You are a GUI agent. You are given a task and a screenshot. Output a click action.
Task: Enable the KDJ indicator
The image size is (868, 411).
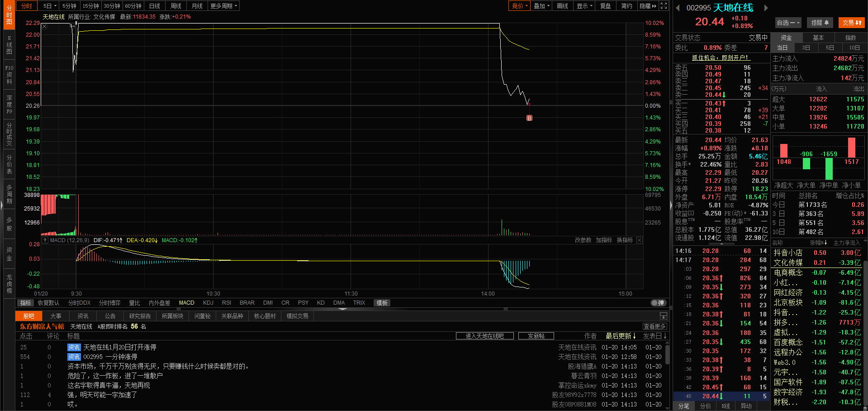coord(208,303)
